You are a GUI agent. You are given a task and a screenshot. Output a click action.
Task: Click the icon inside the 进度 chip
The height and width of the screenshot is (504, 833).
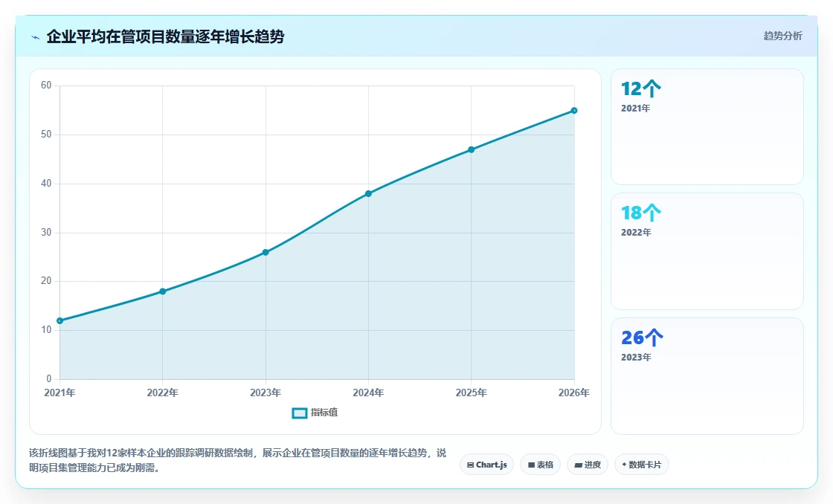click(579, 465)
